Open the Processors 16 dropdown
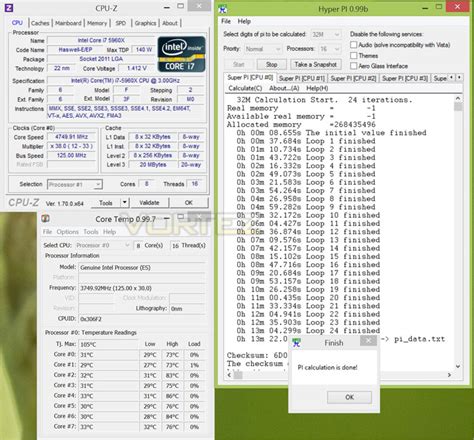 [330, 49]
